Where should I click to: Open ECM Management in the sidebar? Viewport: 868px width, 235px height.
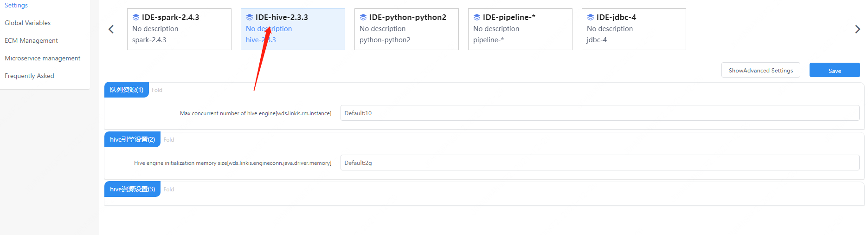(x=31, y=40)
